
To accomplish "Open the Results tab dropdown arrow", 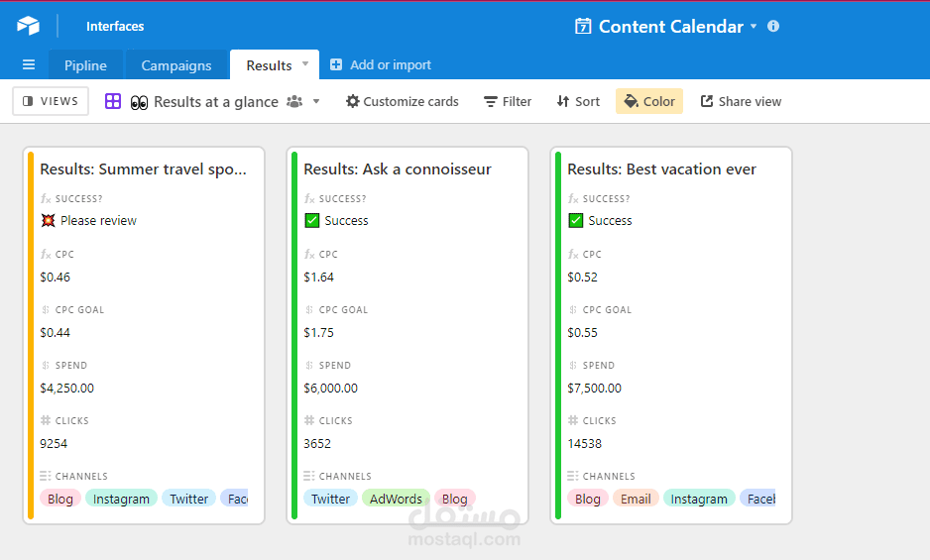I will coord(305,64).
